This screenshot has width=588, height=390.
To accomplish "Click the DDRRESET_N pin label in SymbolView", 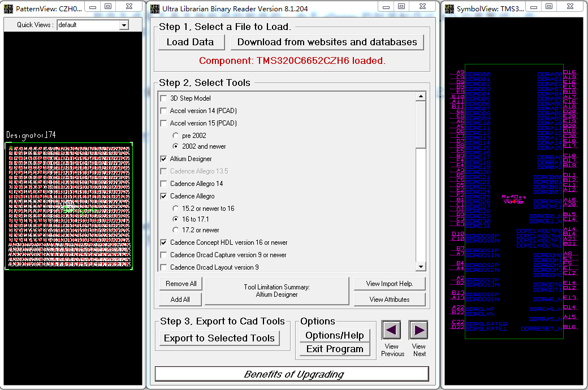I will tap(542, 329).
